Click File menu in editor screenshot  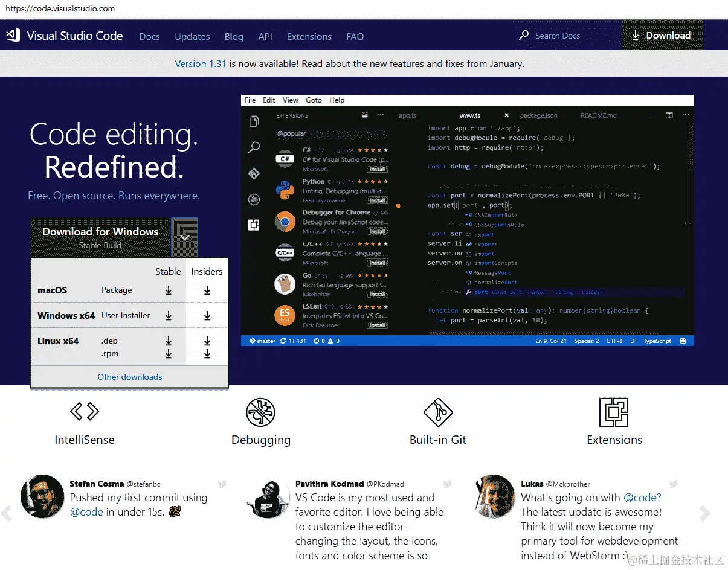pyautogui.click(x=250, y=100)
